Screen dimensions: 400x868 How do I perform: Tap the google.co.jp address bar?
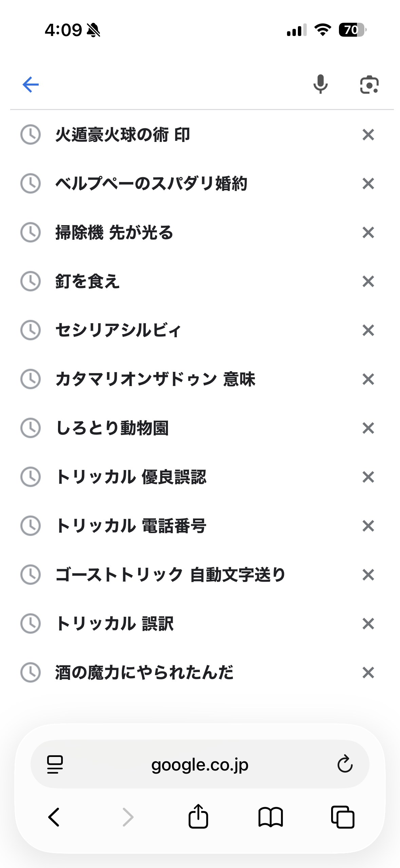coord(199,764)
